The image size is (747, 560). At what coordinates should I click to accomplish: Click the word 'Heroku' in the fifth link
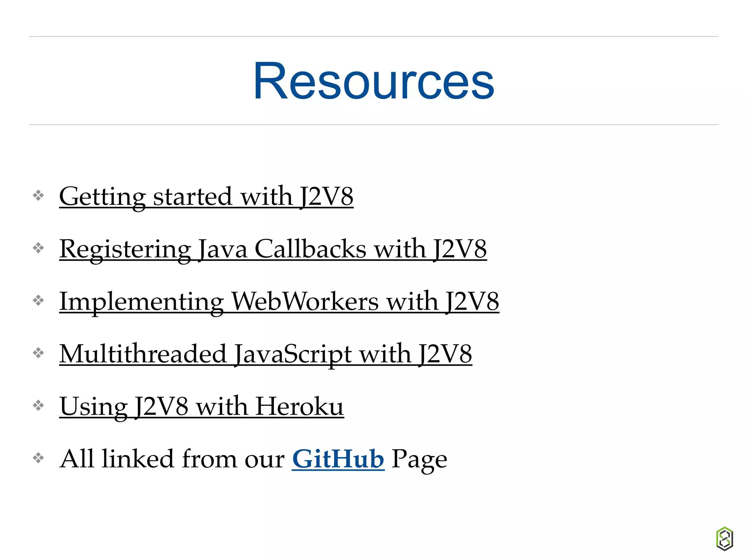coord(299,407)
